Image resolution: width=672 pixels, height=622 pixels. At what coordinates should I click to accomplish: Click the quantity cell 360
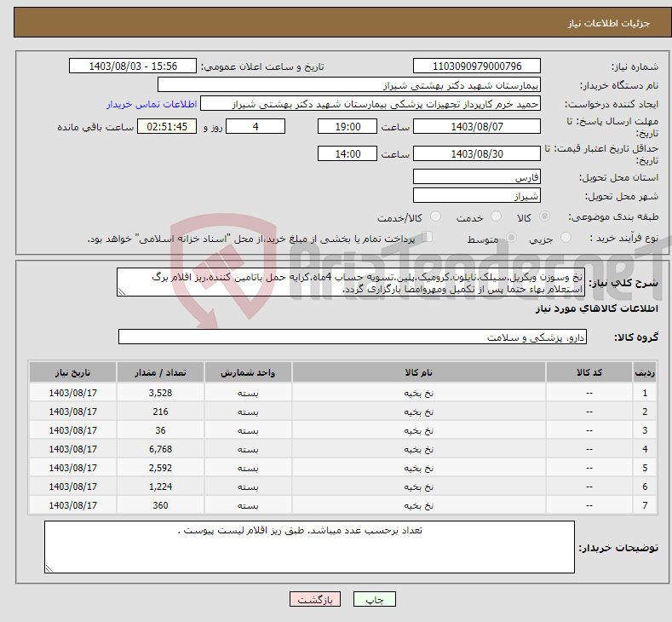(x=160, y=505)
